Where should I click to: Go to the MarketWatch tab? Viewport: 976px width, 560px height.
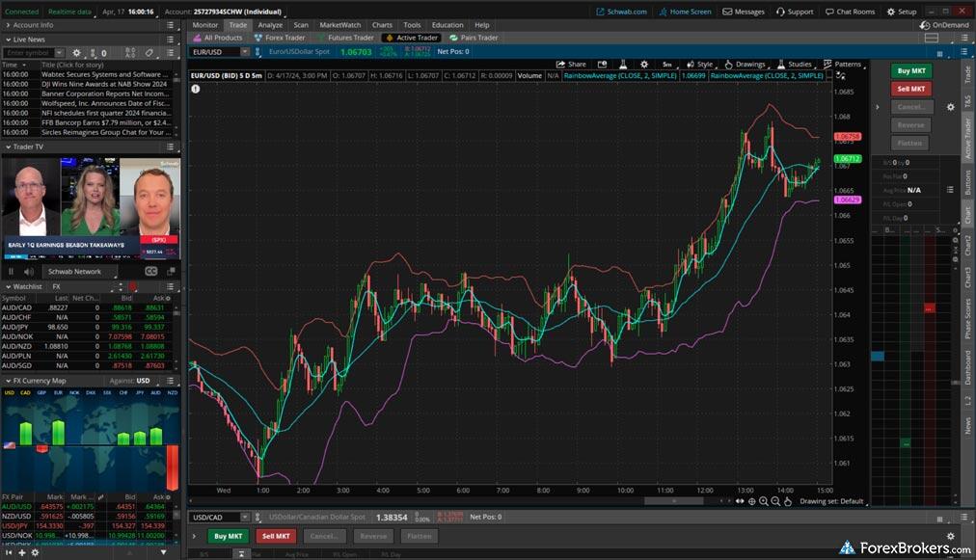pos(339,25)
